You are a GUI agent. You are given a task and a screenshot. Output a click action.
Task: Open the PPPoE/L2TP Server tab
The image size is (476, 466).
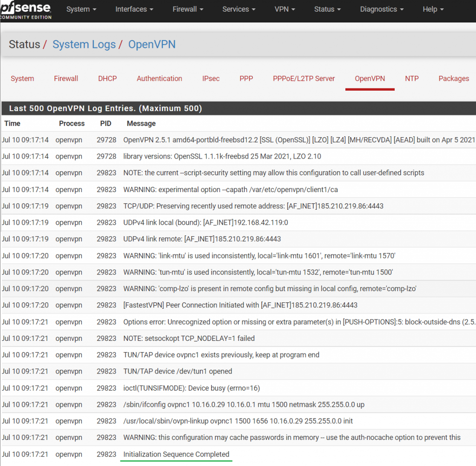click(304, 79)
